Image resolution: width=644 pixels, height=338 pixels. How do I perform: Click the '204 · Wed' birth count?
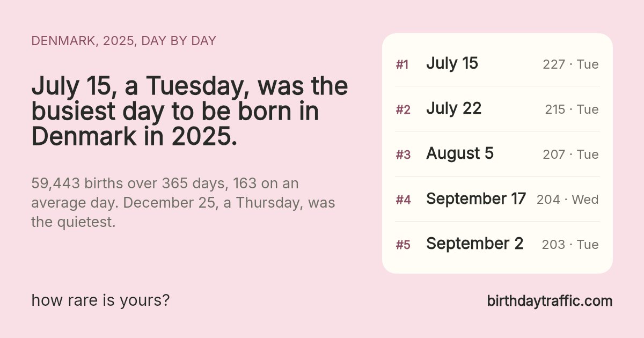(568, 200)
